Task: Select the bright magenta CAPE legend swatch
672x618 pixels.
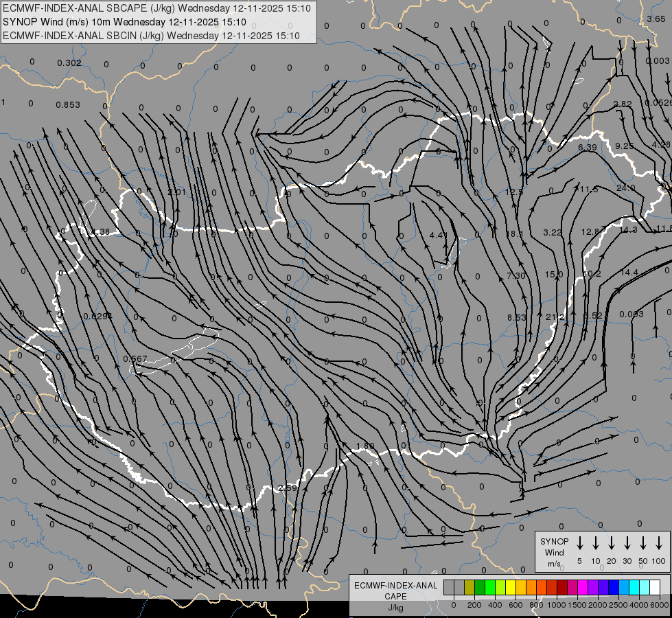Action: (583, 587)
